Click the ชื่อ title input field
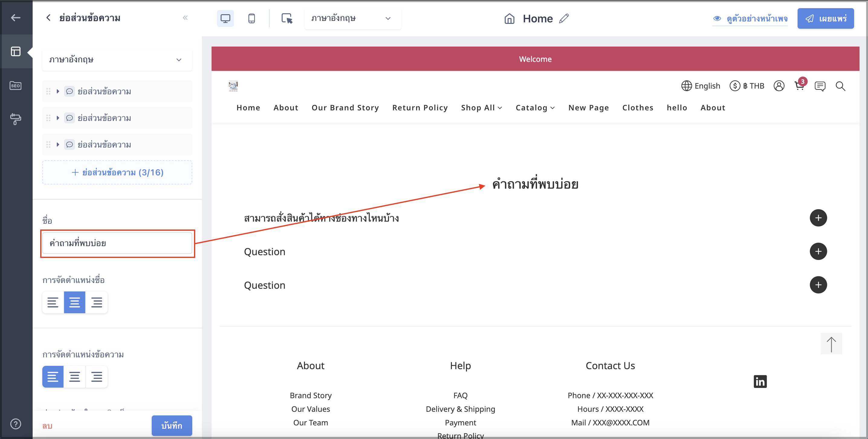The image size is (868, 439). click(x=117, y=243)
